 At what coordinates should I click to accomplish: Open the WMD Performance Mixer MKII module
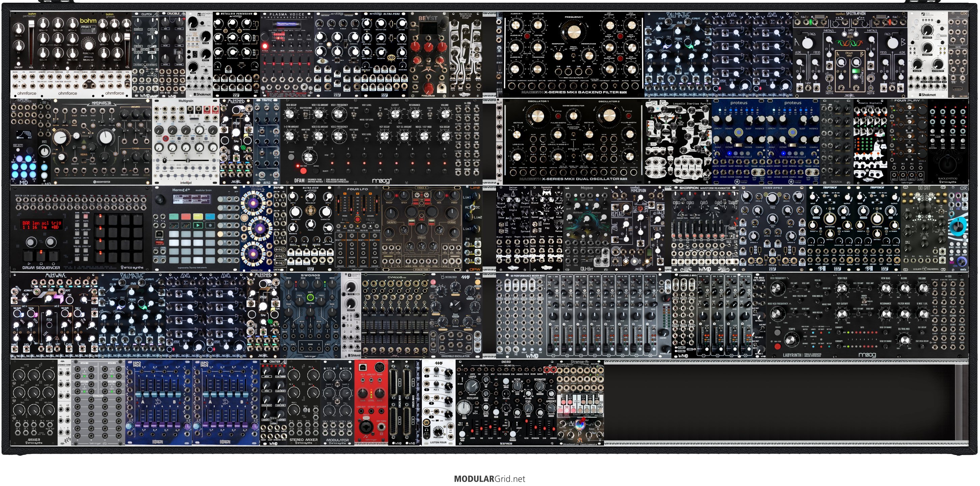(x=584, y=315)
